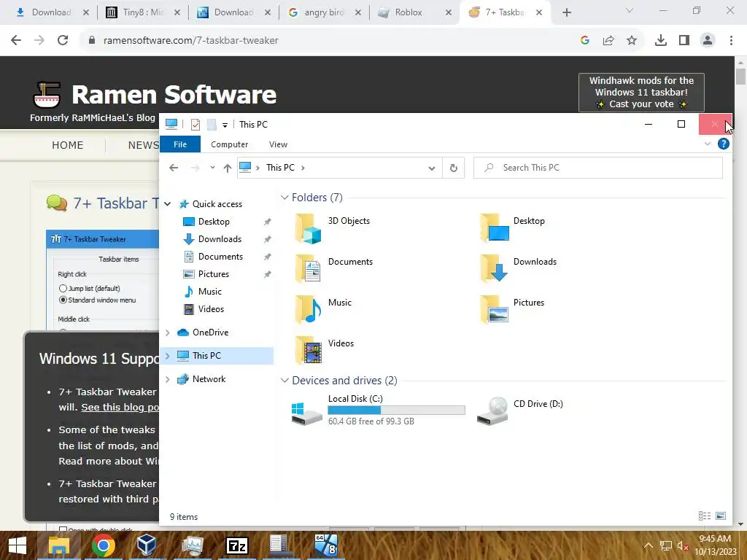Select Local Disk (C:) drive

point(377,410)
